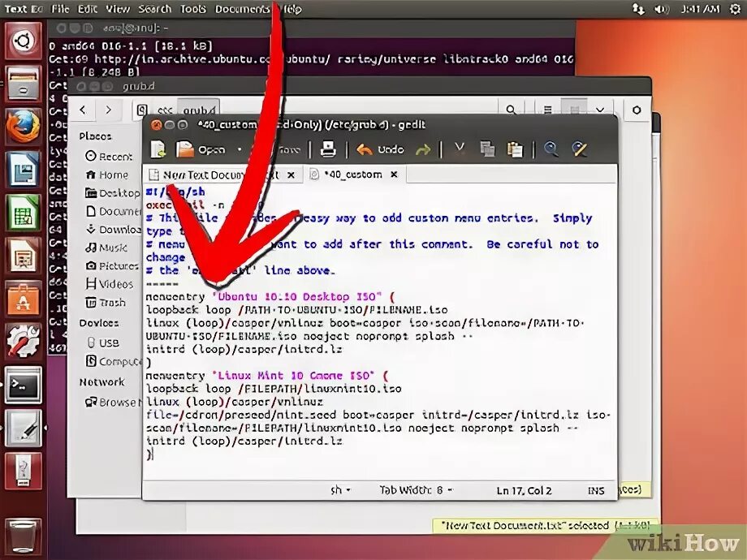Click the New document icon in gedit toolbar
747x560 pixels.
(158, 149)
